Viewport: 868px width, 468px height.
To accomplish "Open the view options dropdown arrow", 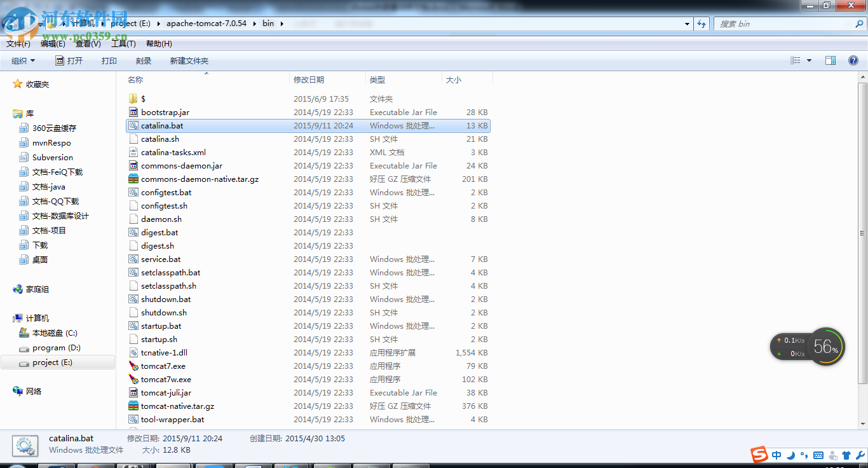I will point(809,60).
